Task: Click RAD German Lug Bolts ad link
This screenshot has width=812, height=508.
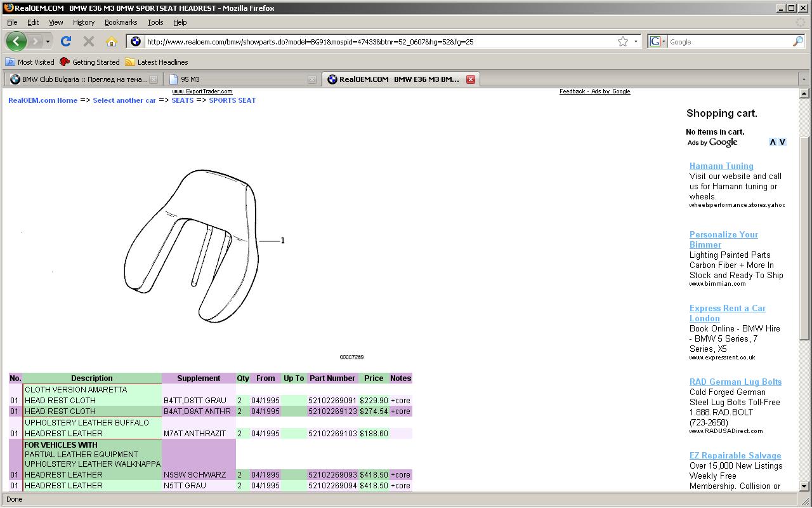Action: (x=735, y=382)
